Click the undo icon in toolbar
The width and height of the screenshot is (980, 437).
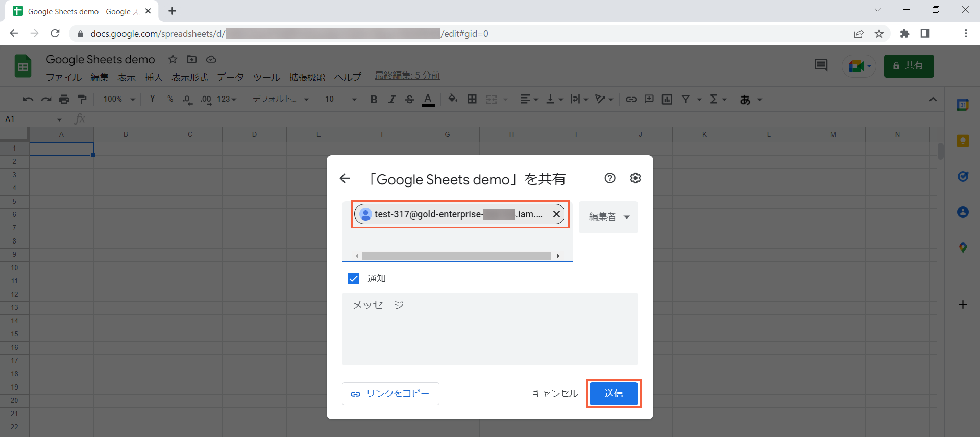[x=28, y=99]
